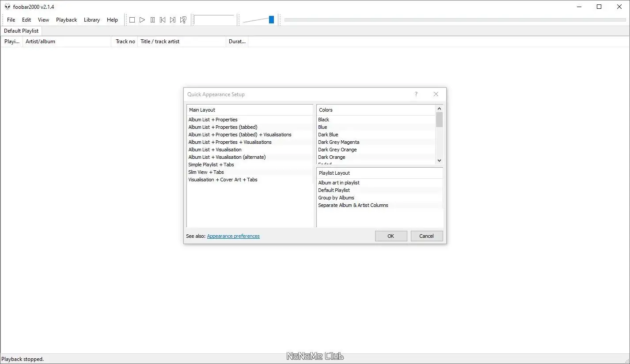Click the Colors list header
Viewport: 630px width, 364px height.
376,110
